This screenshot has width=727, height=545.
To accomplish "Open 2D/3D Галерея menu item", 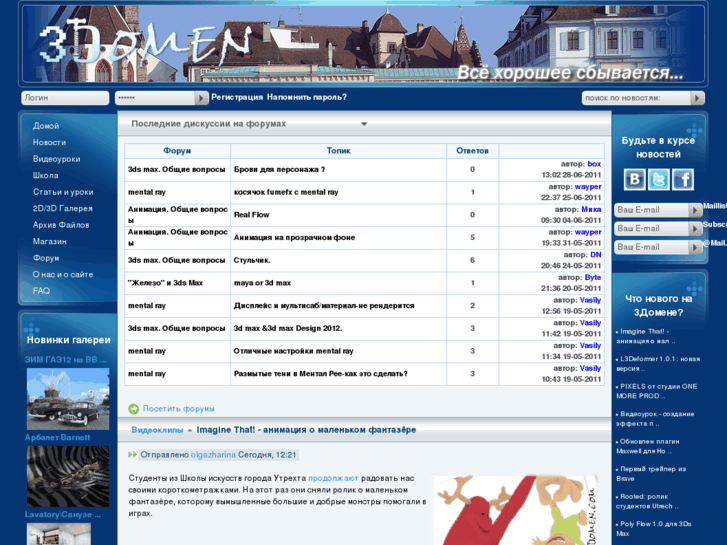I will [63, 208].
